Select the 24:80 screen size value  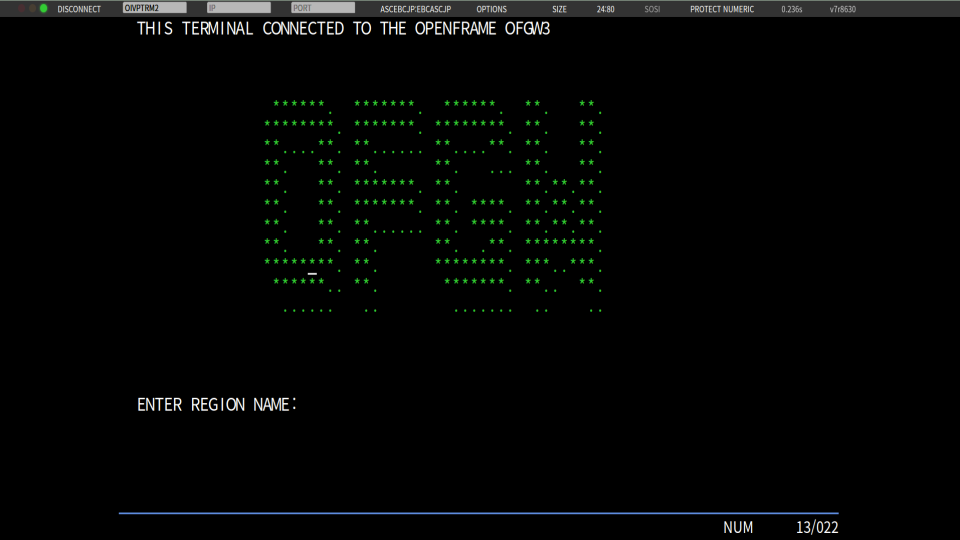(605, 9)
